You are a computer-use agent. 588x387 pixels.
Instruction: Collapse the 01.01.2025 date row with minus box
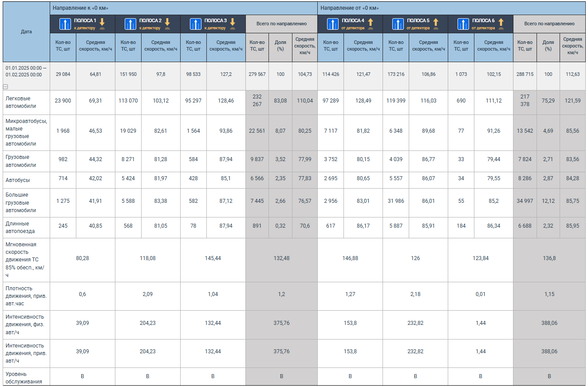pyautogui.click(x=5, y=87)
